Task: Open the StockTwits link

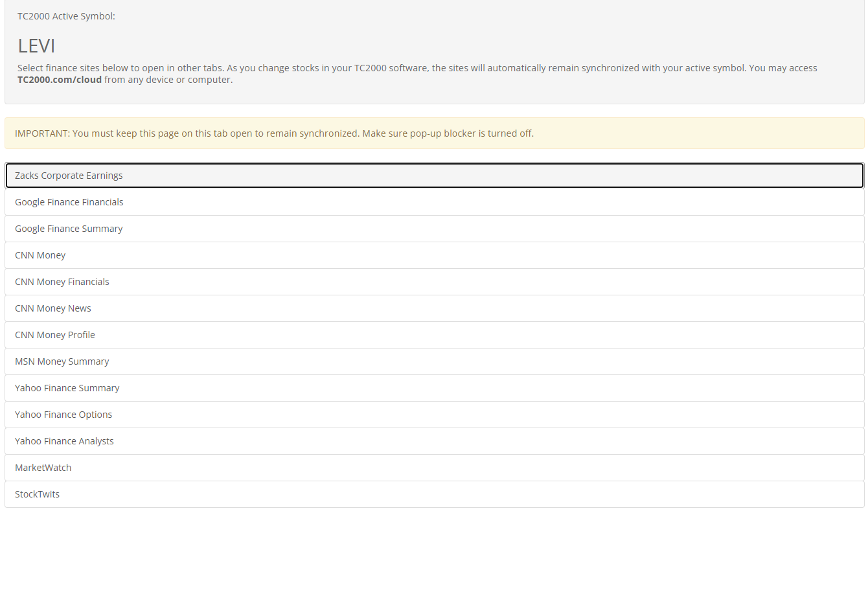Action: [434, 494]
